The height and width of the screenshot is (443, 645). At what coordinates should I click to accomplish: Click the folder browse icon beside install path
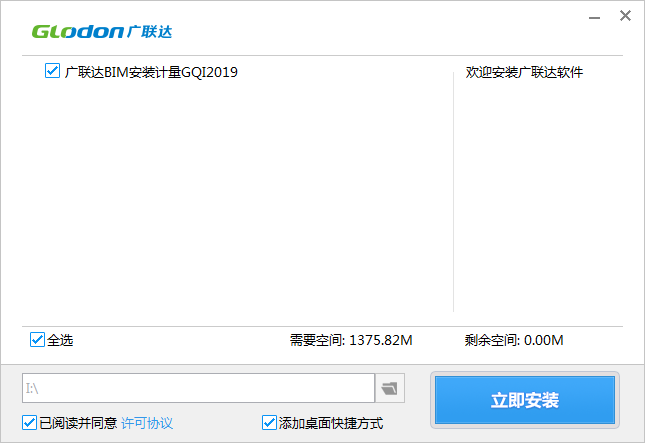390,388
